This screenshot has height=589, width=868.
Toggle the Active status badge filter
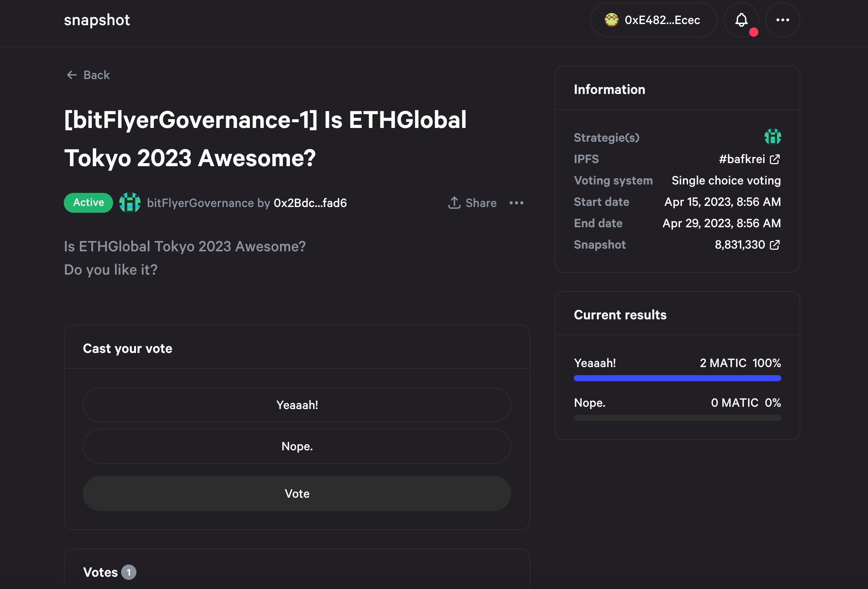88,202
